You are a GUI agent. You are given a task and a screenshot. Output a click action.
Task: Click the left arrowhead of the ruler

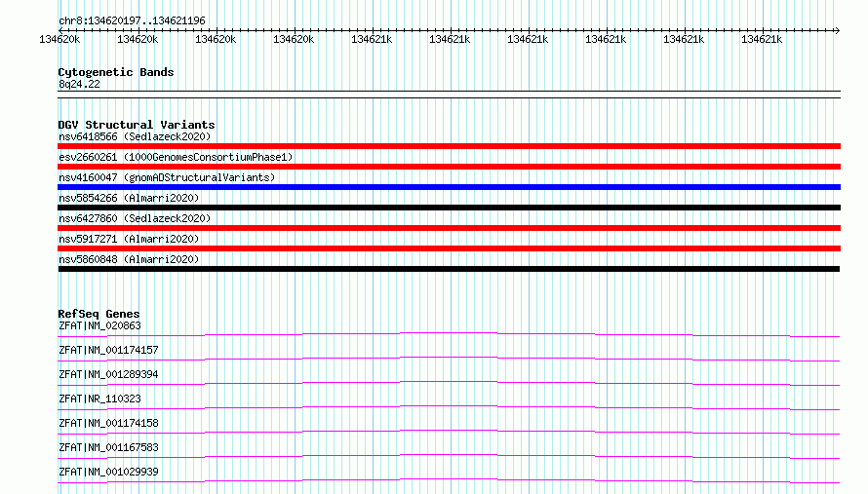(60, 30)
